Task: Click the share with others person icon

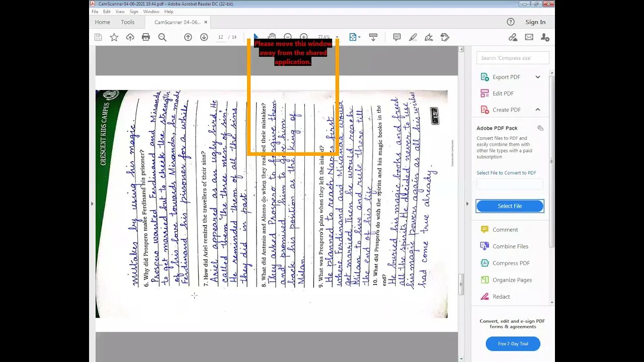Action: tap(545, 37)
